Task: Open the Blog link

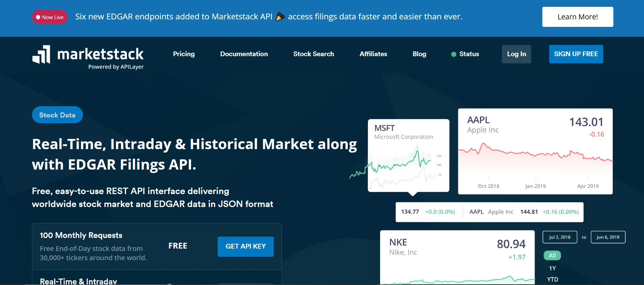Action: tap(419, 54)
